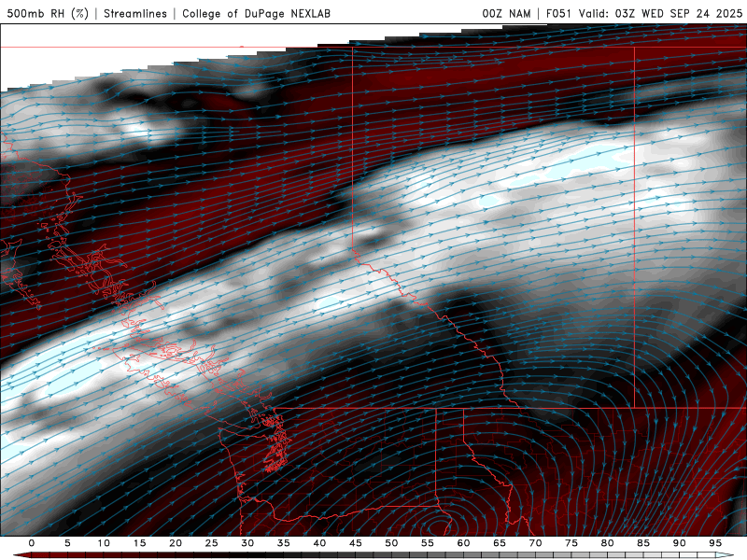Click the '5' colorbar scale label
This screenshot has height=560, width=747.
click(x=67, y=543)
